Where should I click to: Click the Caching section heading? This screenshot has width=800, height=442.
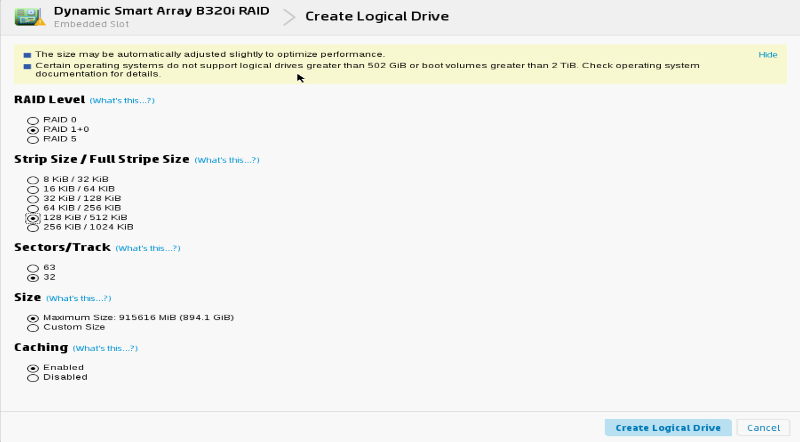[41, 348]
